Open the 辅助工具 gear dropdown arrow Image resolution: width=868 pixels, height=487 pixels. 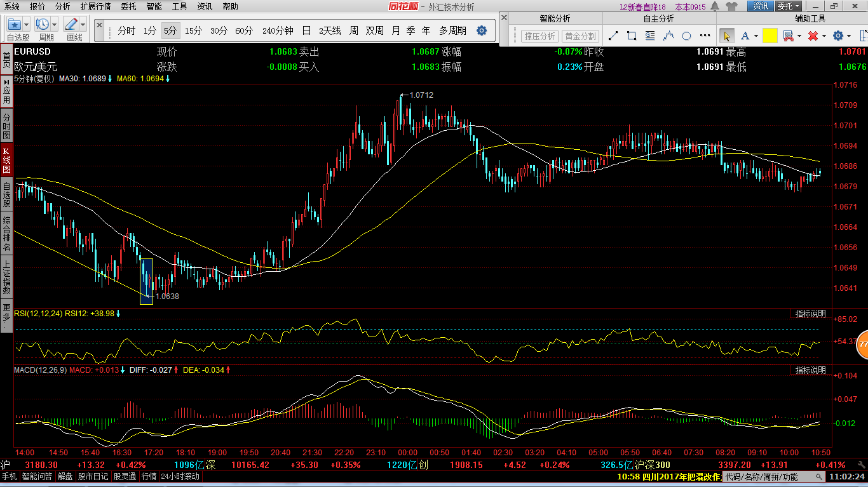click(849, 36)
